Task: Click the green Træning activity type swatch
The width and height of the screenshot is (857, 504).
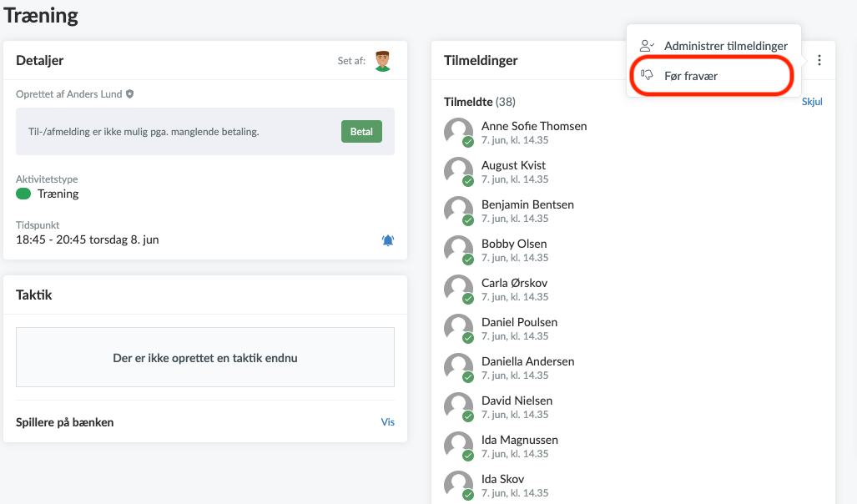Action: [x=23, y=194]
